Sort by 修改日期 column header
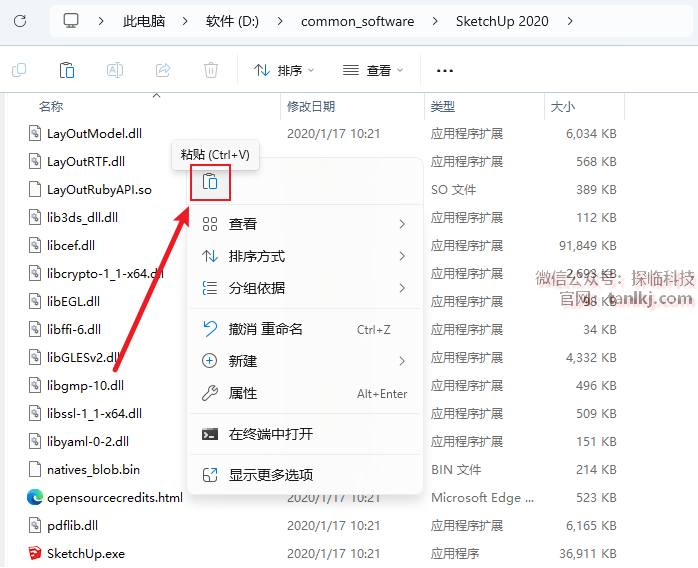The height and width of the screenshot is (568, 698). pos(311,106)
